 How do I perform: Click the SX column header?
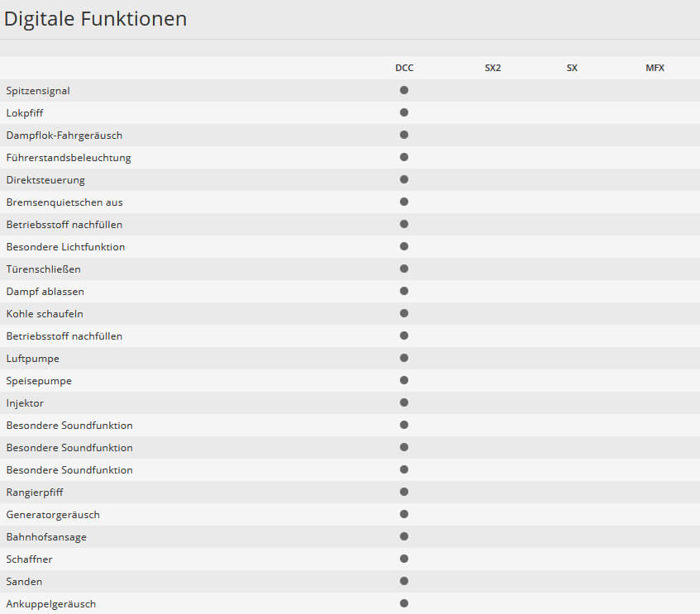(x=572, y=68)
